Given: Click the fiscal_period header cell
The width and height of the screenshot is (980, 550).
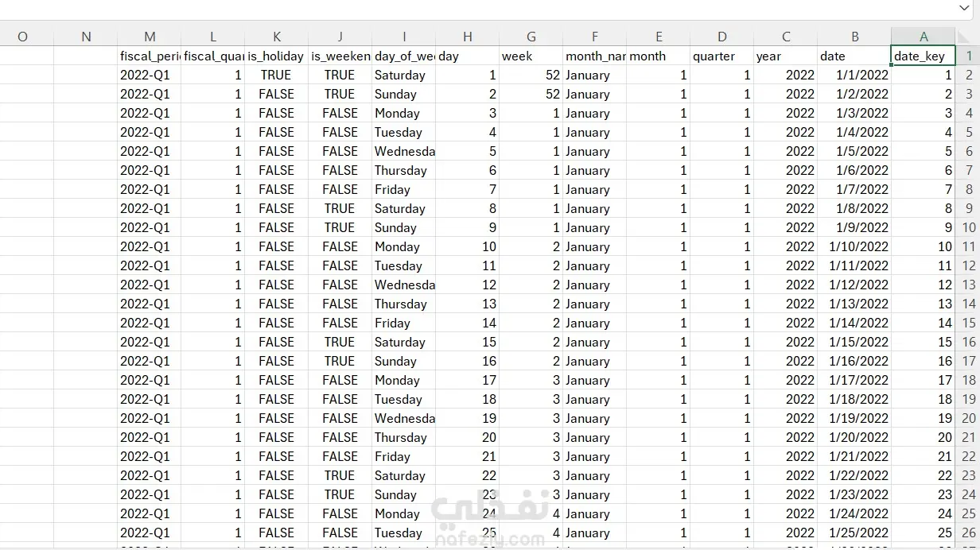Looking at the screenshot, I should click(150, 56).
